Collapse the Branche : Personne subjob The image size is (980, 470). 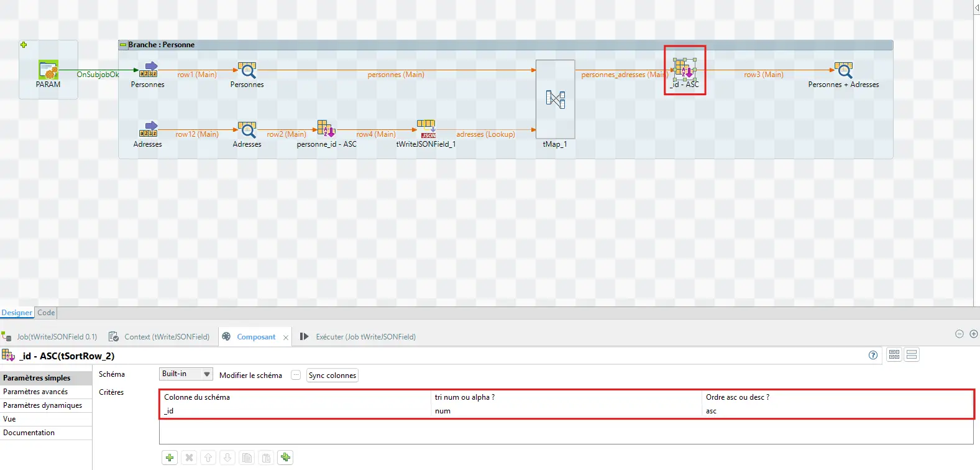click(x=123, y=45)
